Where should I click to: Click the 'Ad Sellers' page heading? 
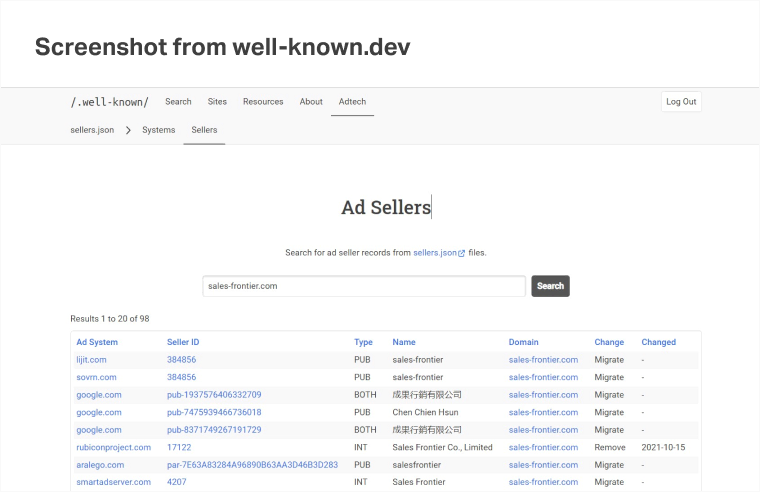pyautogui.click(x=386, y=207)
